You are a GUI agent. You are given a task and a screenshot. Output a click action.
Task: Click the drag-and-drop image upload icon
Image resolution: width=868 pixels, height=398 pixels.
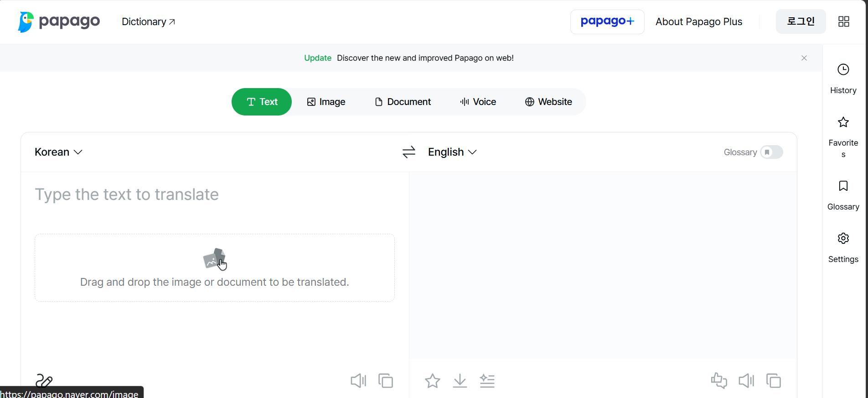coord(215,259)
